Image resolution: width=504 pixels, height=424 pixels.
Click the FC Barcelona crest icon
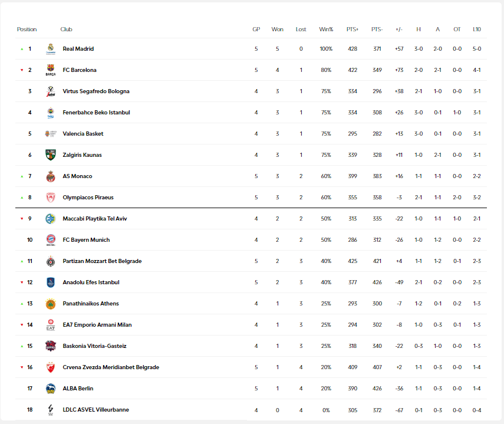tap(50, 70)
